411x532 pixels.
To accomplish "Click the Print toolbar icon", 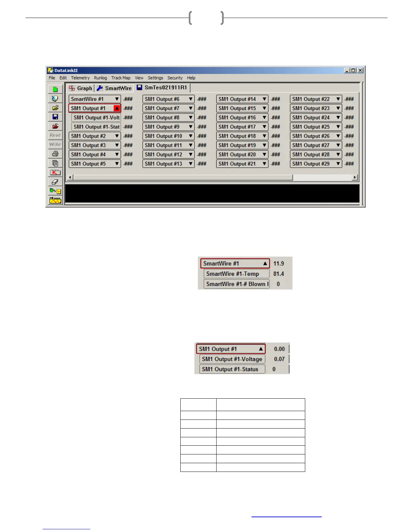I will pyautogui.click(x=55, y=154).
